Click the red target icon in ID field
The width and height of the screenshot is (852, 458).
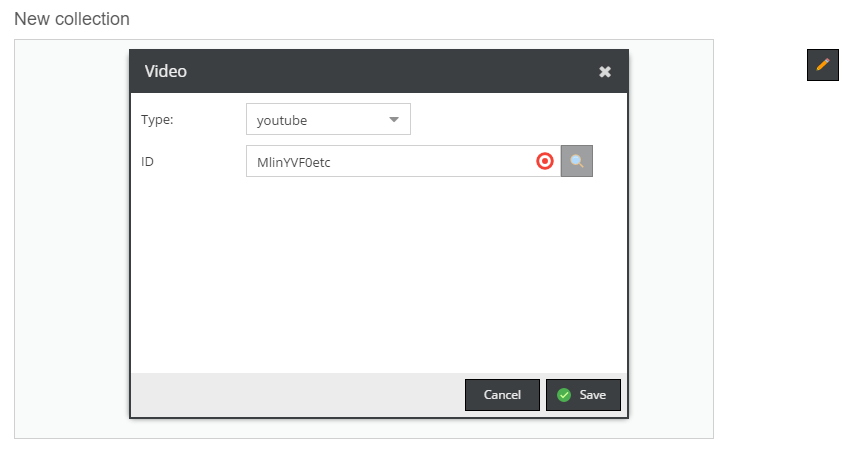click(545, 161)
